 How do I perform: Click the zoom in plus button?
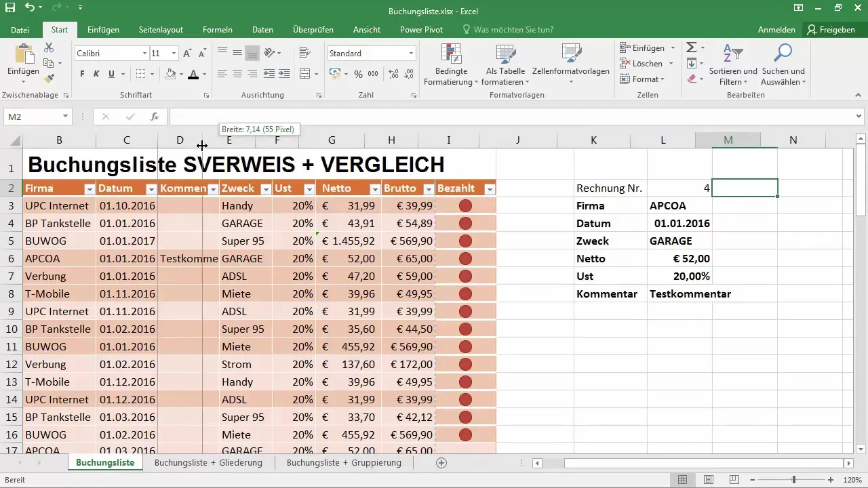[831, 480]
